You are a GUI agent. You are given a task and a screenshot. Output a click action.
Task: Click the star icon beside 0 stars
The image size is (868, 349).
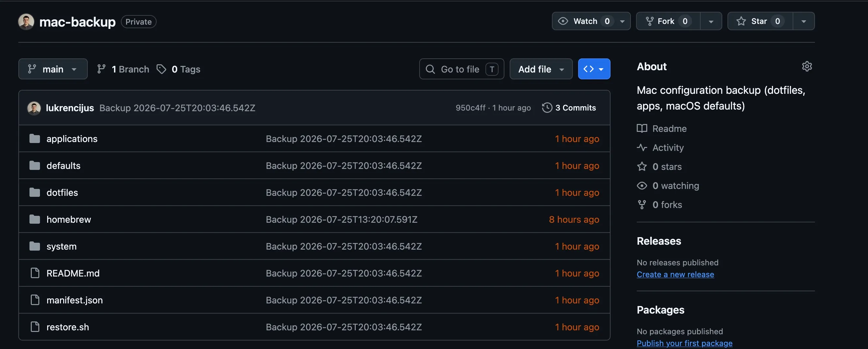[642, 167]
